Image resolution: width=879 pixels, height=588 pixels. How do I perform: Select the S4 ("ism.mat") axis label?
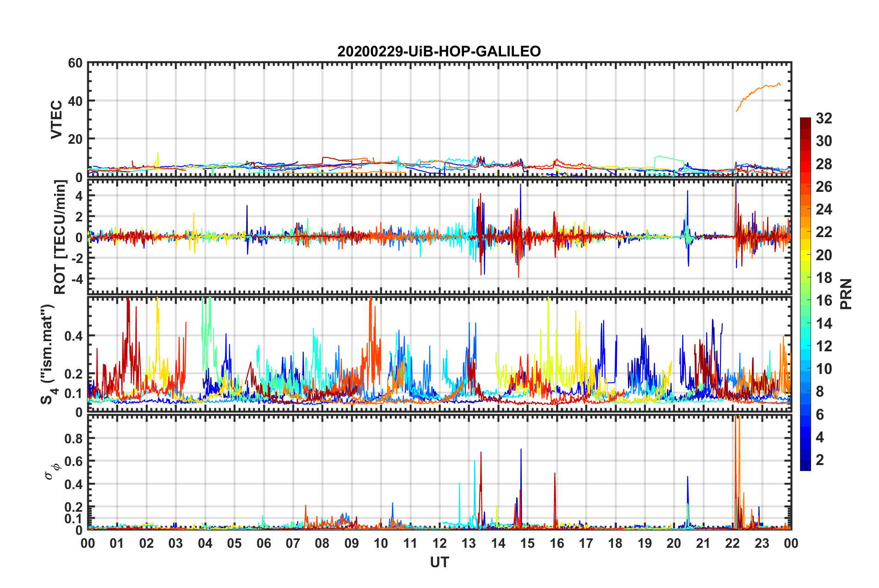(x=48, y=354)
